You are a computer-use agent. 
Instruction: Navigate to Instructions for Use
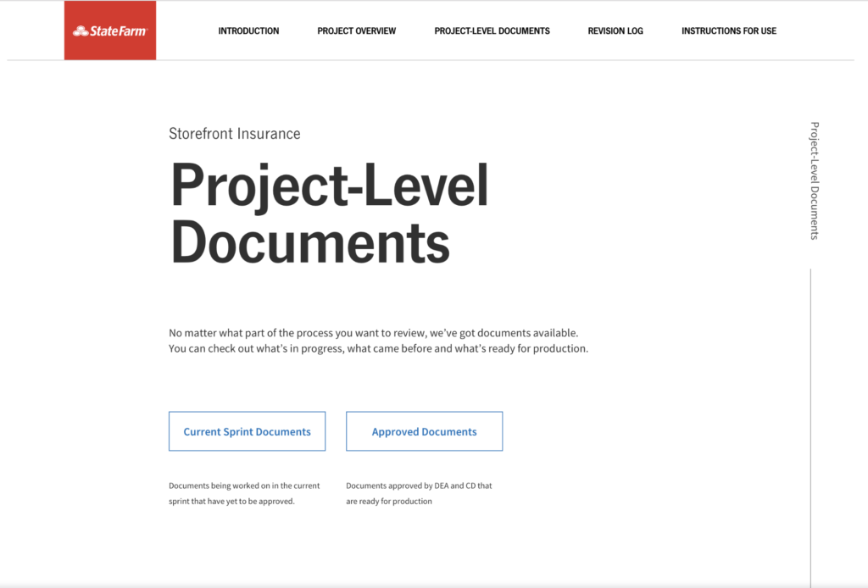coord(728,31)
